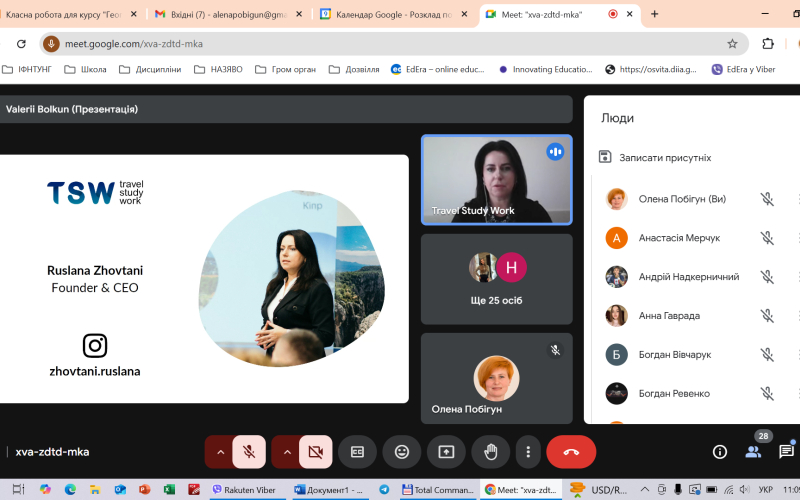Click microphone permission icon in address bar
800x500 pixels.
tap(51, 44)
